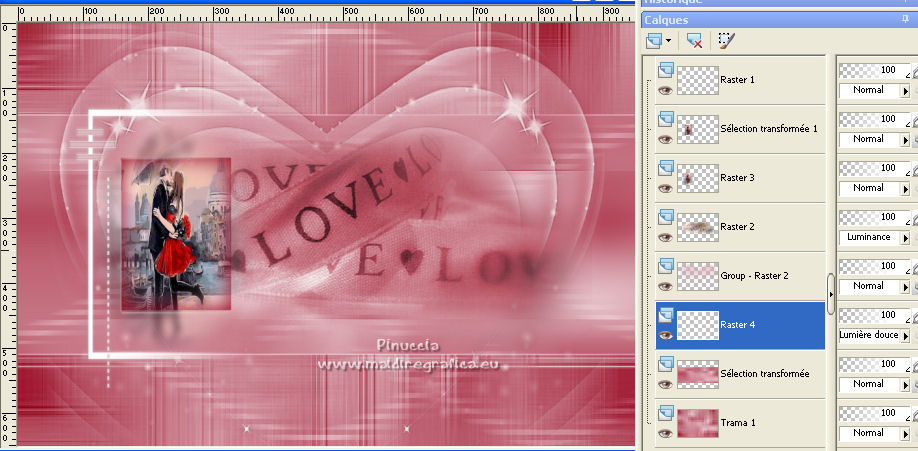Select the Sélection transformée 1 layer
The image size is (918, 451).
coord(769,129)
